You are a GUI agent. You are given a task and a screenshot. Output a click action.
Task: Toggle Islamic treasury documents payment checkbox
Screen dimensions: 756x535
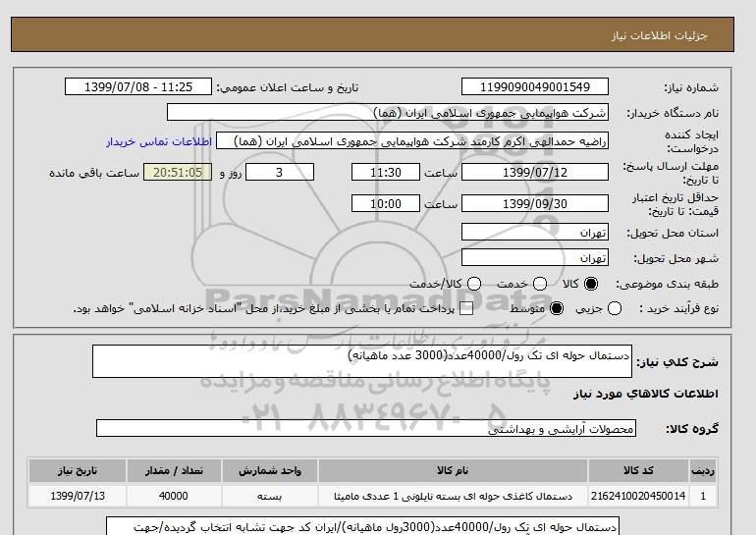(x=466, y=308)
